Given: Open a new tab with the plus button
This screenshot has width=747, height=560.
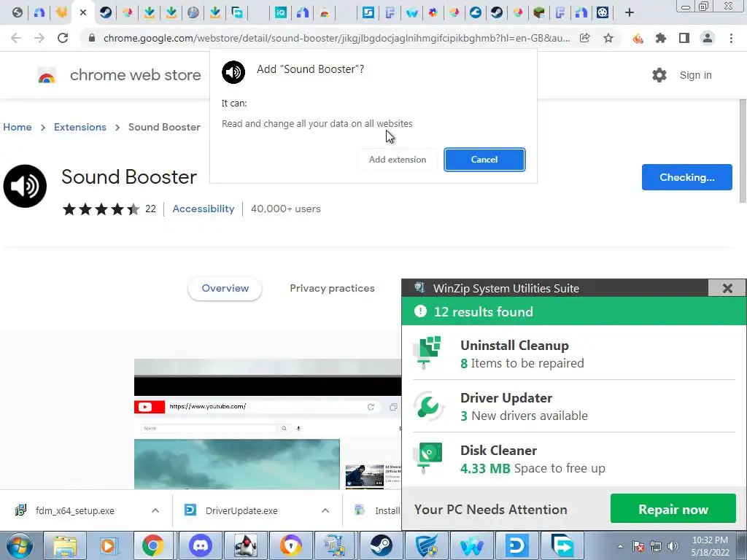Looking at the screenshot, I should (x=630, y=12).
